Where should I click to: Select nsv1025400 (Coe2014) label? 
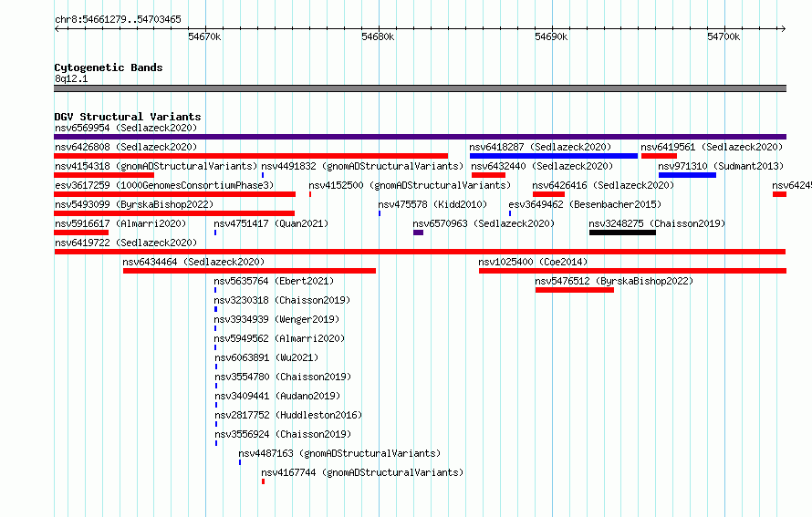[533, 262]
